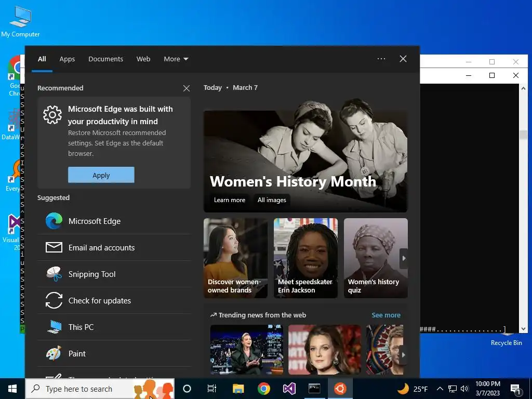Open the search panel options ellipsis

pyautogui.click(x=381, y=59)
